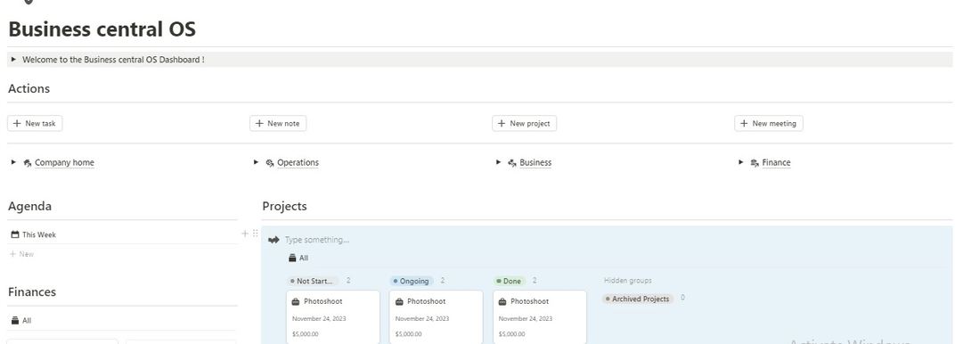Click the six-dot drag handle icon

point(255,233)
